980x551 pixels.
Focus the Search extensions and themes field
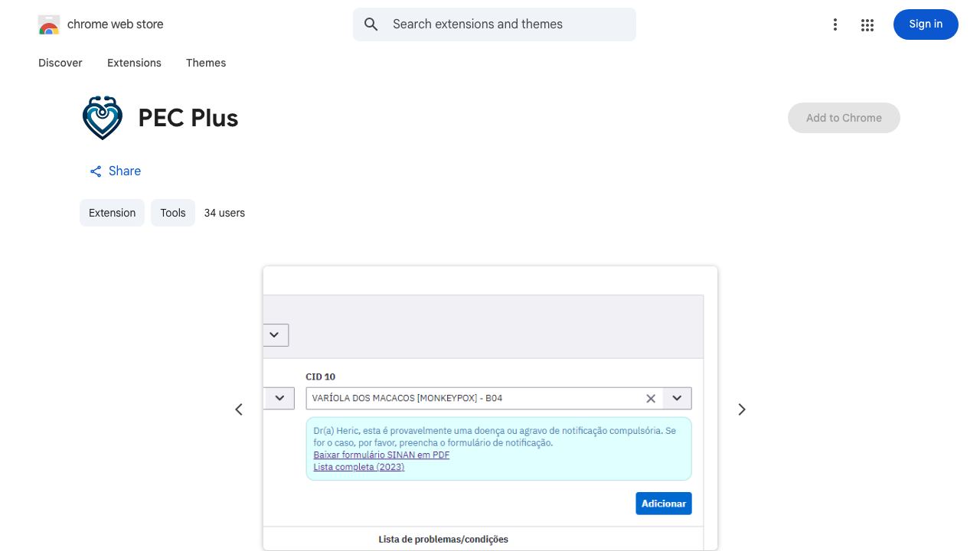(495, 24)
